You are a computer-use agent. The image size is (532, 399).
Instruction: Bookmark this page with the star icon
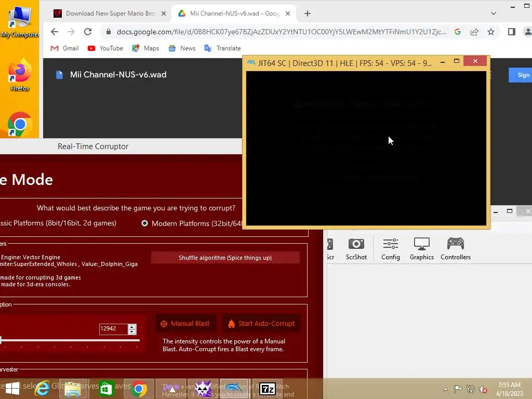coord(491,32)
